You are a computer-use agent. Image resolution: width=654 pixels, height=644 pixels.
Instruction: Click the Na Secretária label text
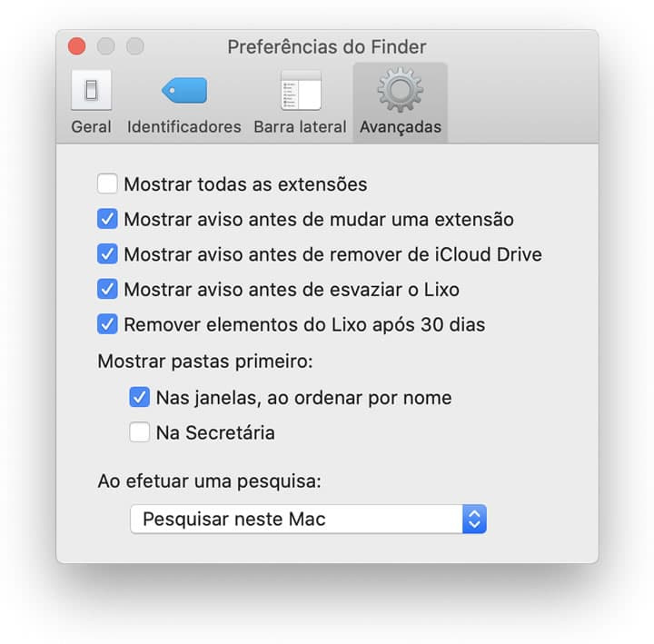[215, 433]
